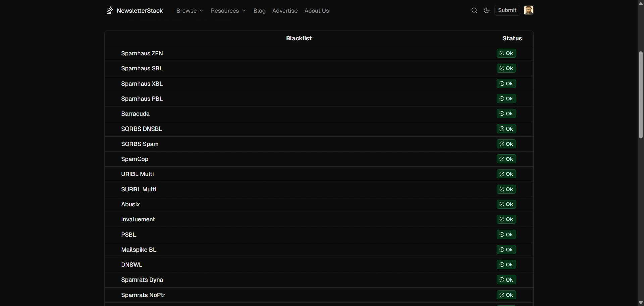
Task: Click the Submit button
Action: pyautogui.click(x=507, y=10)
